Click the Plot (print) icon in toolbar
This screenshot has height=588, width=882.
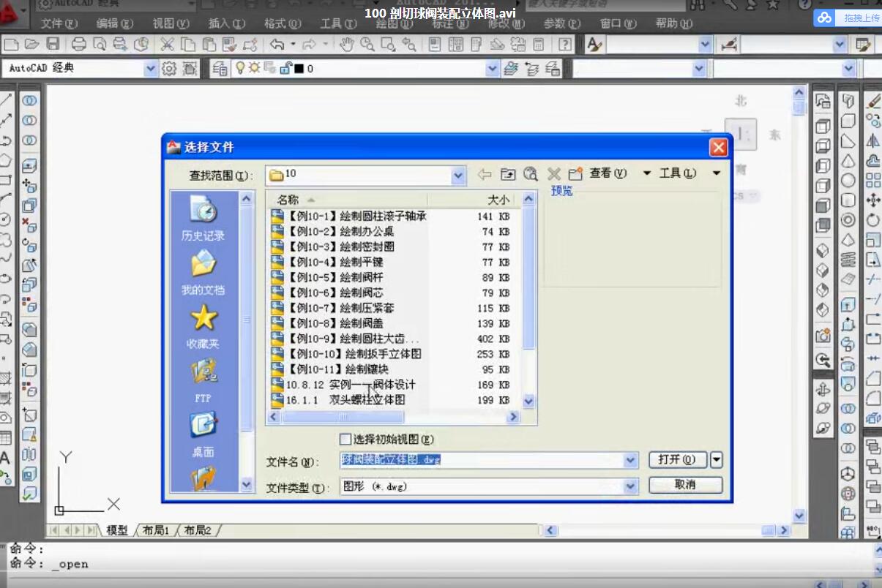[x=78, y=44]
